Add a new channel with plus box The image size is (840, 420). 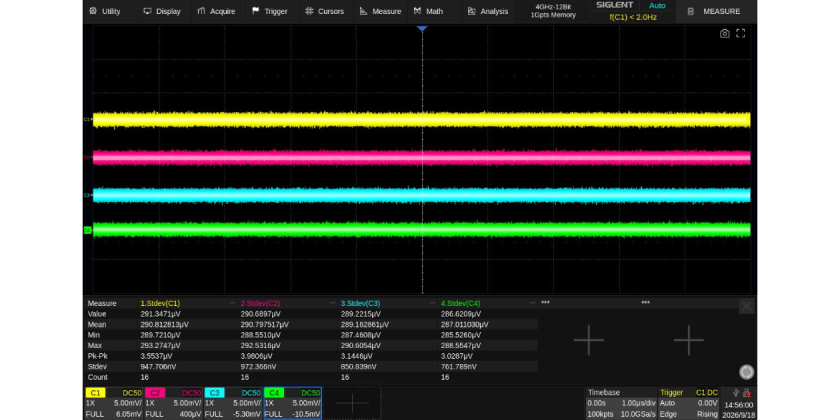click(352, 403)
